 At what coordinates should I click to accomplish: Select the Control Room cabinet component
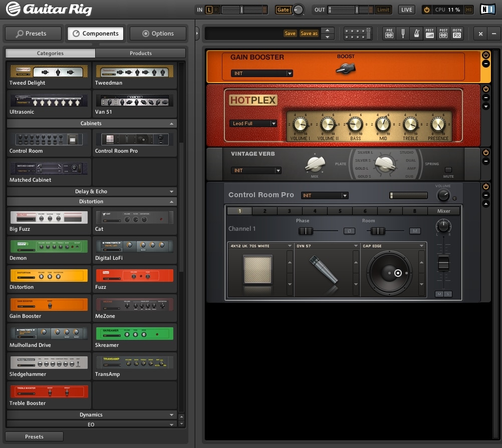49,143
